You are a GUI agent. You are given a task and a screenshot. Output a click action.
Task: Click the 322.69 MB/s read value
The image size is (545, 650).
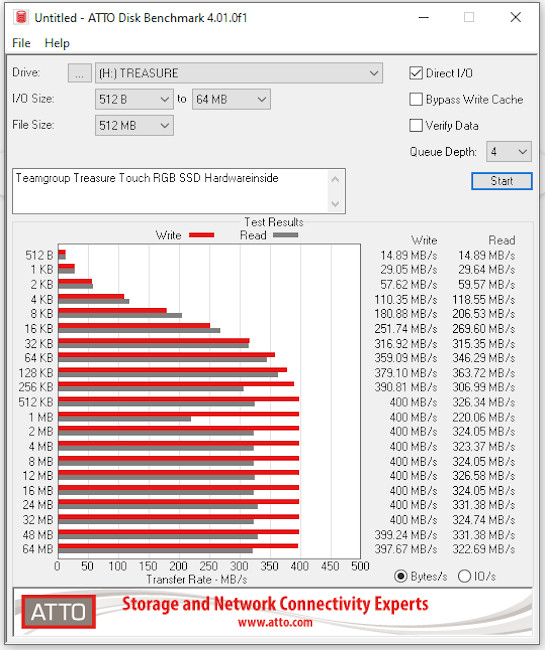(x=484, y=549)
